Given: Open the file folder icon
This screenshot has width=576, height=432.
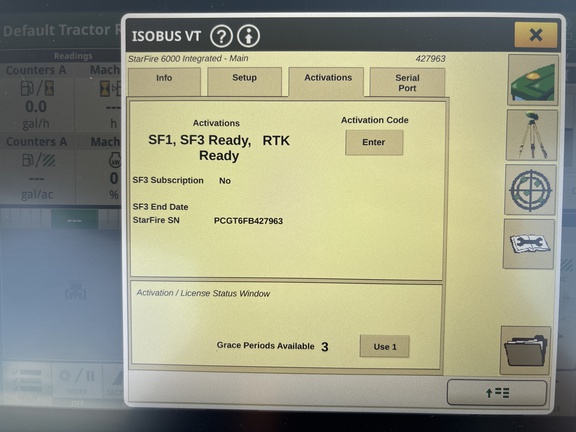Looking at the screenshot, I should pos(526,350).
